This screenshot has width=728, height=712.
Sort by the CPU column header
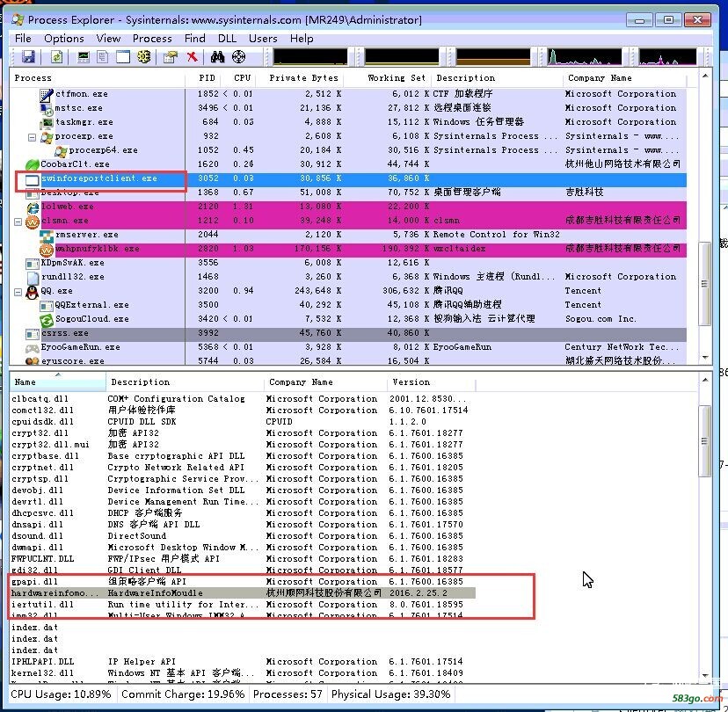239,78
